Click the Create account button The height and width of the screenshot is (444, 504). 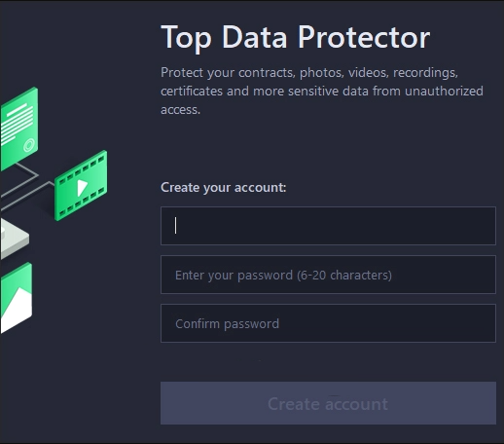tap(328, 403)
